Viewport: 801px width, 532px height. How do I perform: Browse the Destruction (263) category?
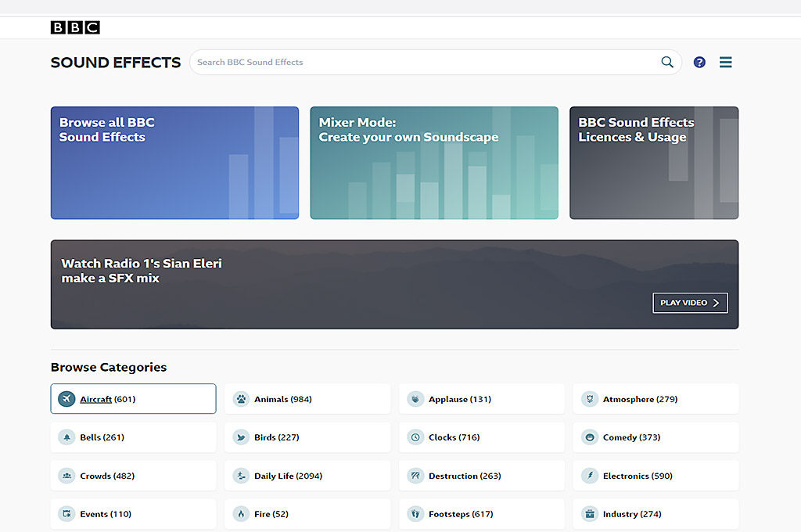point(465,476)
